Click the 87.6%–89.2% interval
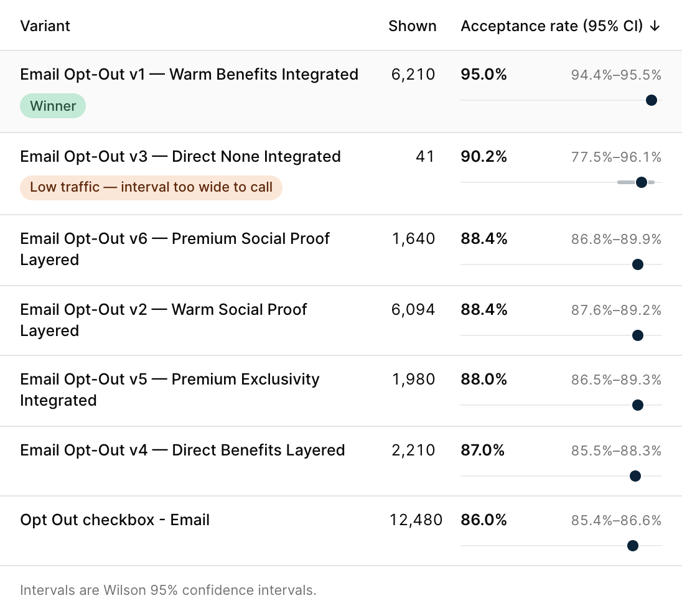The width and height of the screenshot is (682, 616). pos(616,310)
